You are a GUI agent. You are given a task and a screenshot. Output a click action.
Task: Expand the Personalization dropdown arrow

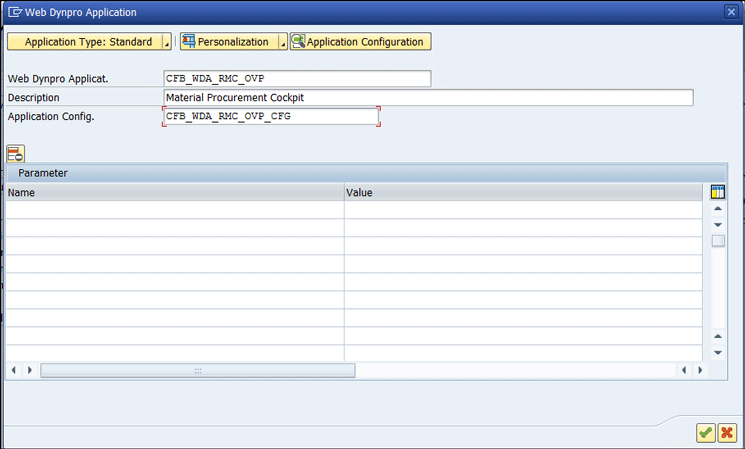[x=283, y=42]
